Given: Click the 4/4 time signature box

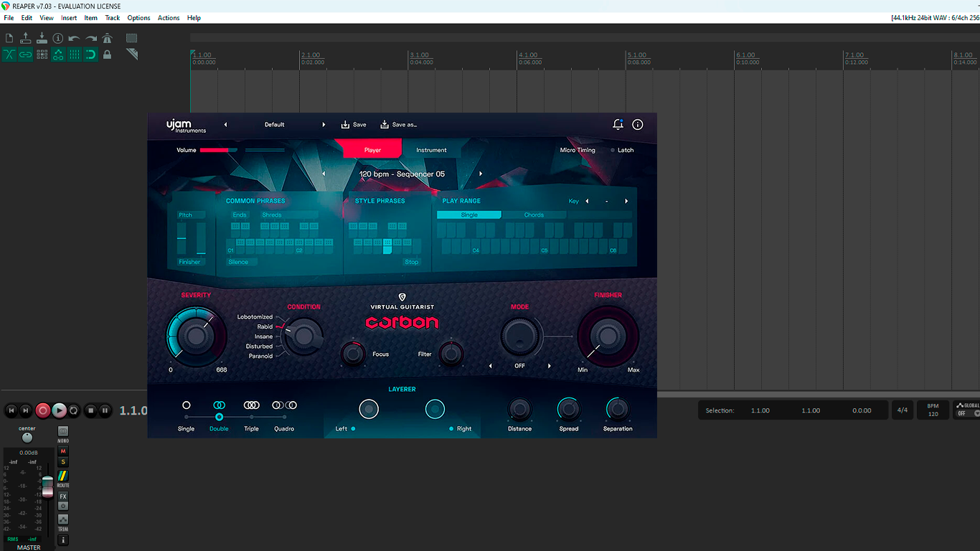Looking at the screenshot, I should tap(903, 410).
